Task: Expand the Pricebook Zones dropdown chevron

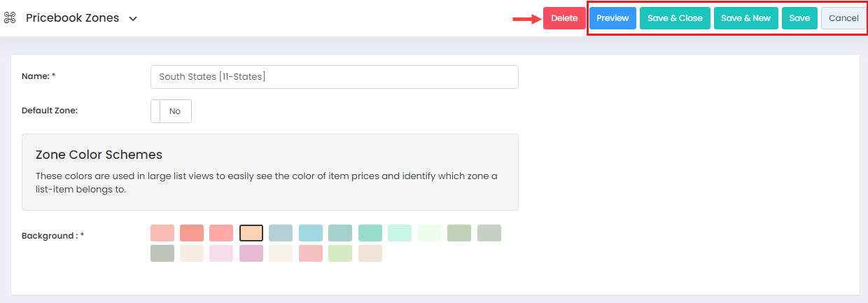Action: click(x=133, y=18)
